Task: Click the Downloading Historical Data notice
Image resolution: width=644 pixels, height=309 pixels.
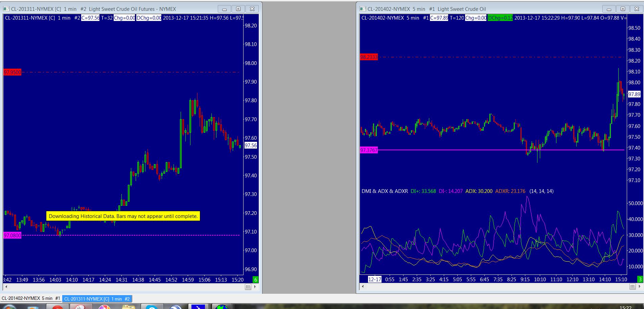Action: click(123, 216)
